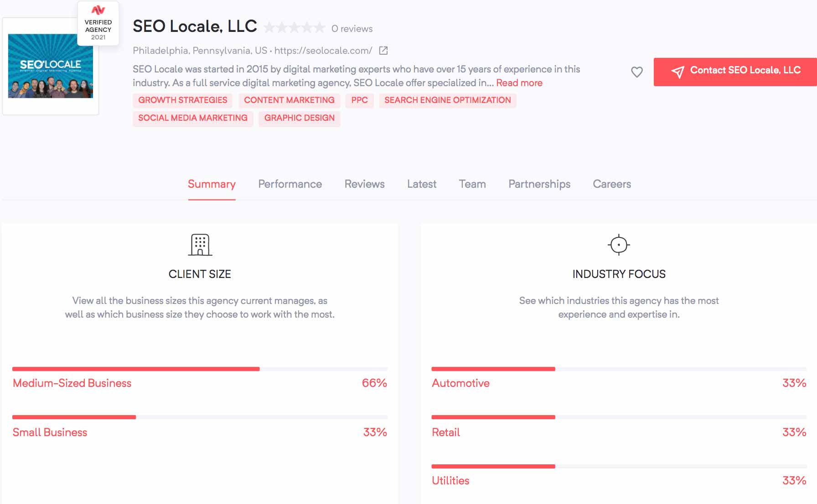Click the Automotive progress bar
Screen dimensions: 817x504
tap(619, 369)
